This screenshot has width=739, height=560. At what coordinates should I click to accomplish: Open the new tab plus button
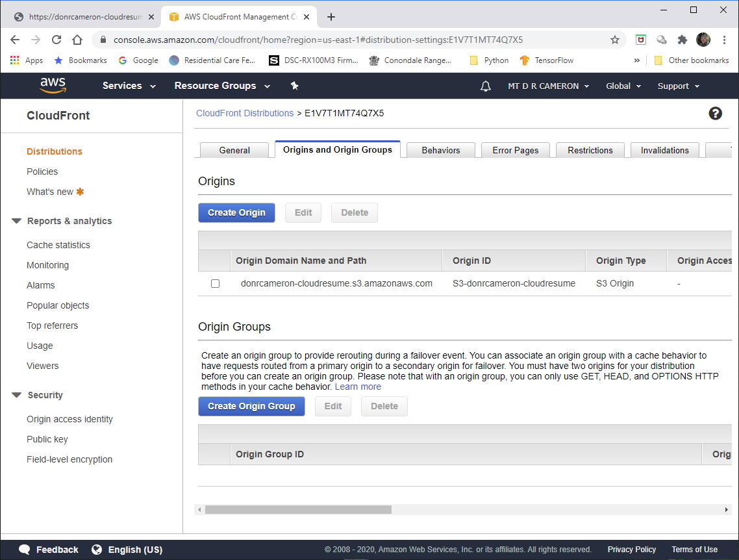coord(331,17)
